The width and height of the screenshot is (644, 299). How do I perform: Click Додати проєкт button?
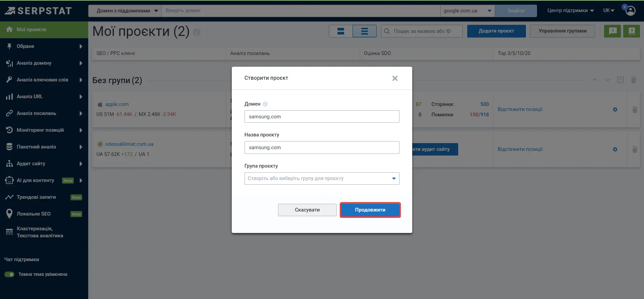[x=496, y=31]
